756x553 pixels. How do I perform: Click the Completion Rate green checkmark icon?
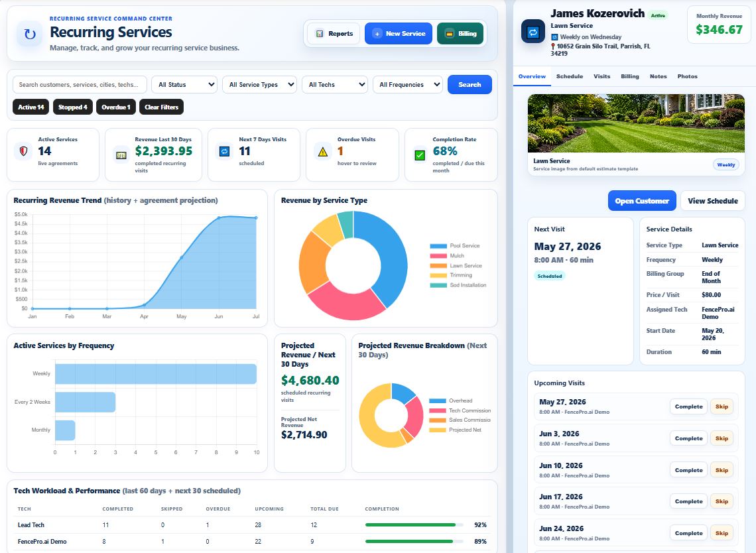point(420,155)
